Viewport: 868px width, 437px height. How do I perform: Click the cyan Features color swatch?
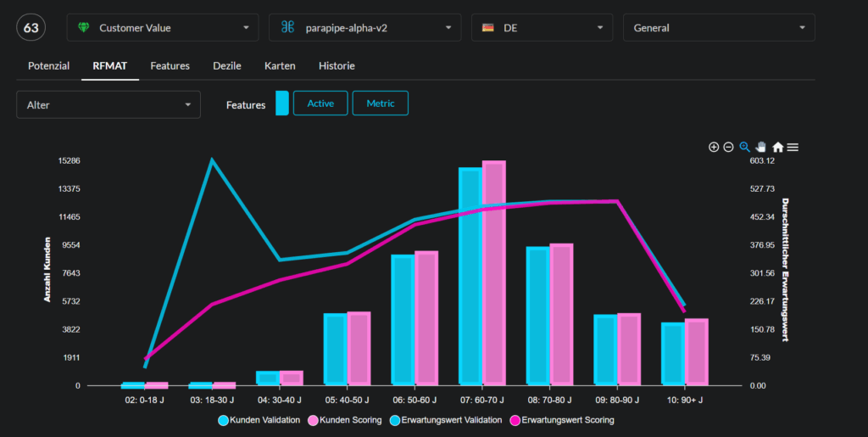point(282,104)
